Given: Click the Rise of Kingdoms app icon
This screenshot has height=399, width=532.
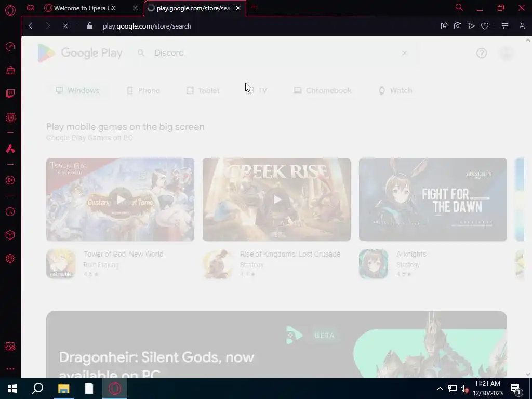Looking at the screenshot, I should click(217, 264).
